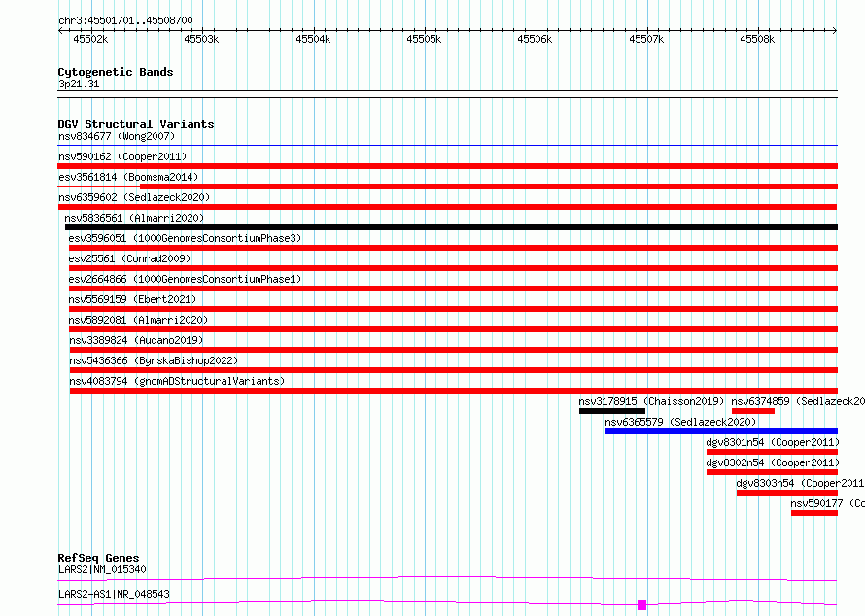Click the 3p21.31 band label
Screen dimensions: 865x616
[79, 84]
